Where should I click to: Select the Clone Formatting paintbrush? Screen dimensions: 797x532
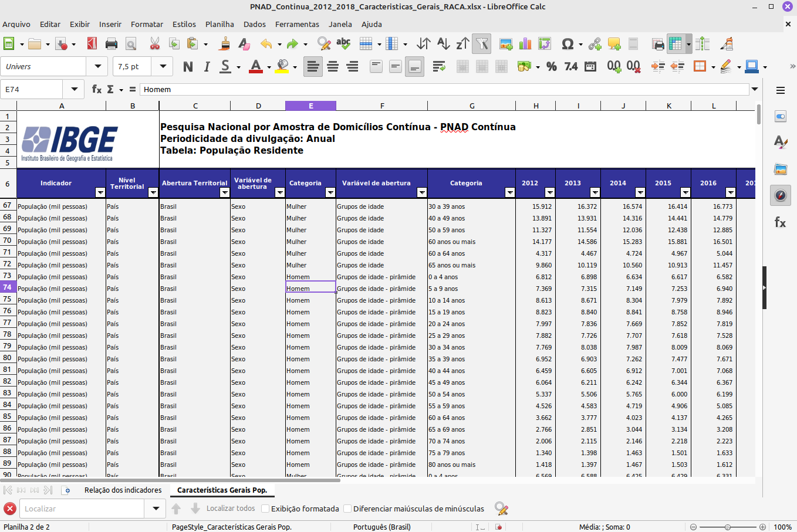click(x=225, y=44)
